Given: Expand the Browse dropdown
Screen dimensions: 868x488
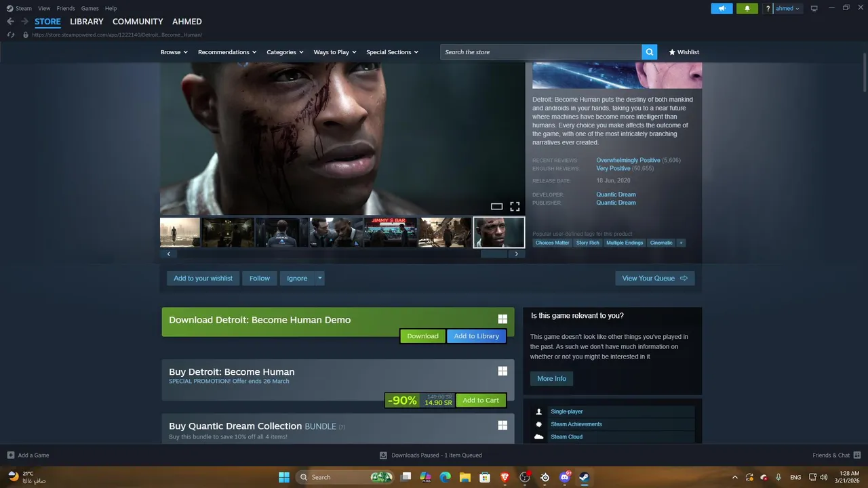Looking at the screenshot, I should click(174, 52).
